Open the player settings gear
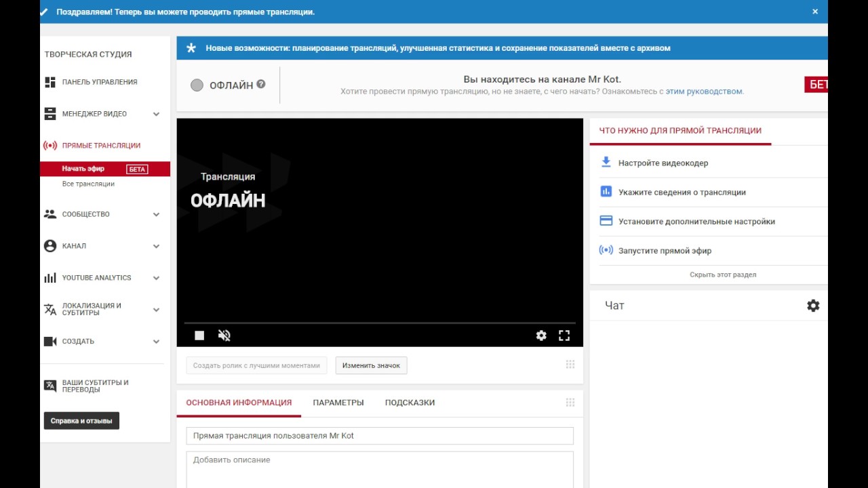868x488 pixels. click(541, 335)
